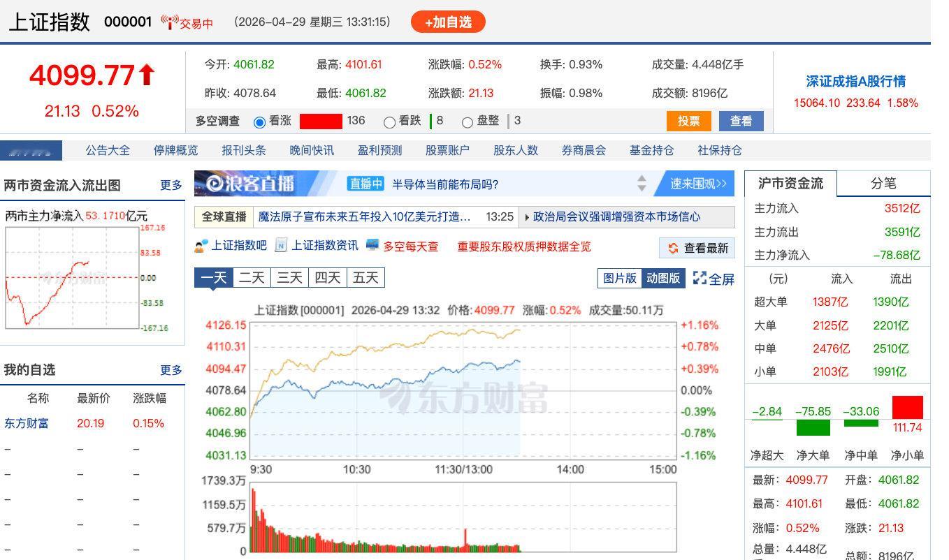The width and height of the screenshot is (949, 560).
Task: Open the 魔法原子宣布 news headline
Action: point(365,217)
